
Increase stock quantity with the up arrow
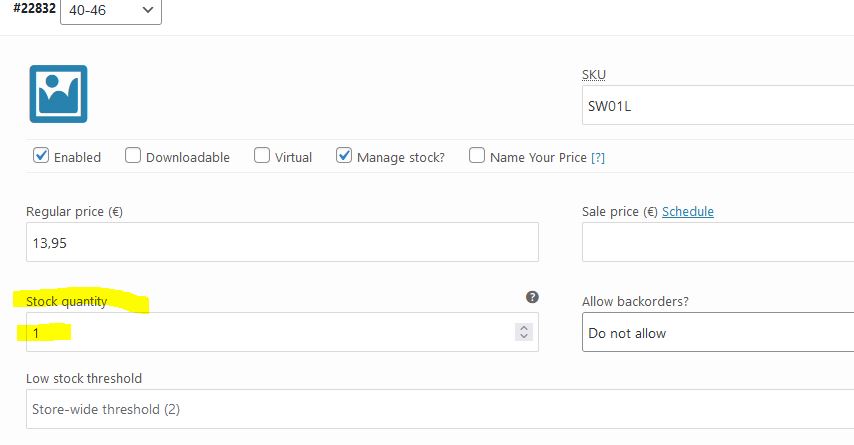point(524,327)
